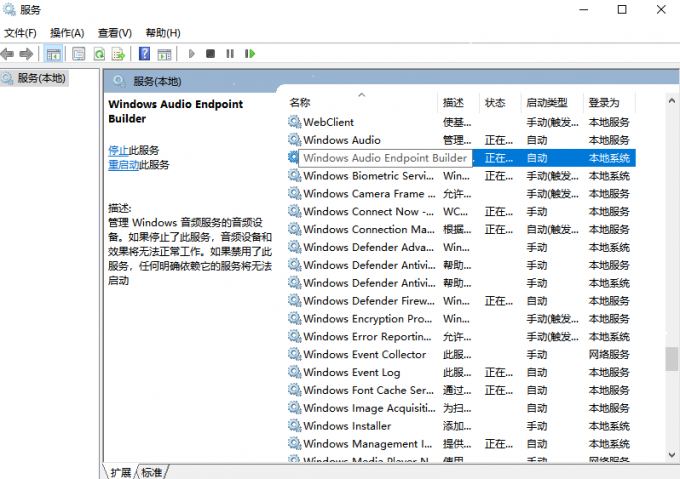The height and width of the screenshot is (479, 680).
Task: Select the Windows Connection Ma... row
Action: 461,229
